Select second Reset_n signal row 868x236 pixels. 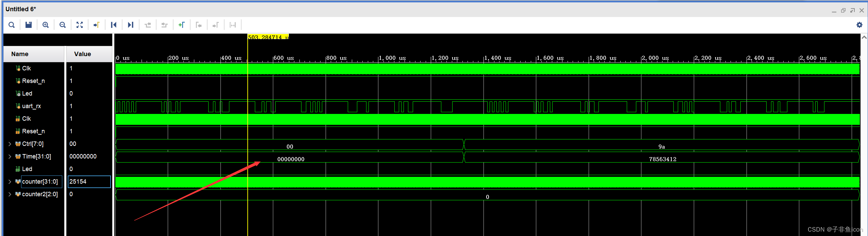tap(34, 131)
